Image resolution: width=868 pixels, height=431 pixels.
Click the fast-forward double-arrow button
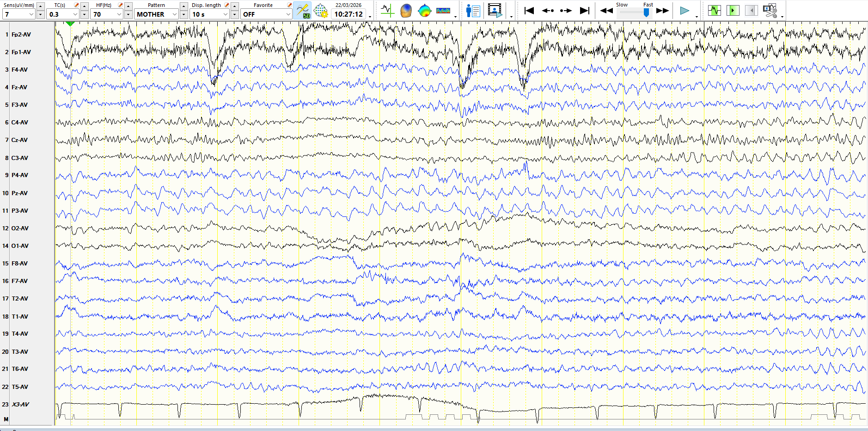click(663, 11)
